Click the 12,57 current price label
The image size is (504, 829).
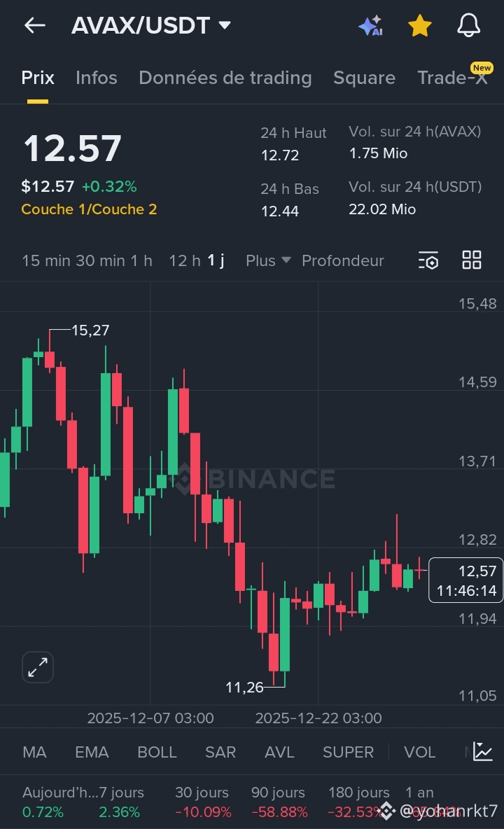(x=466, y=580)
